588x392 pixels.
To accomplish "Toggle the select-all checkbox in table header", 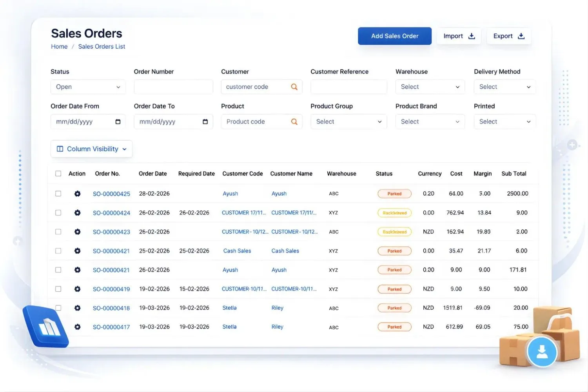I will click(x=58, y=173).
